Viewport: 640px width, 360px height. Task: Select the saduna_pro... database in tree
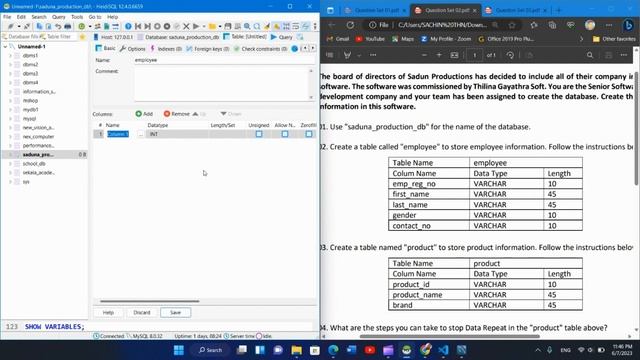point(39,155)
